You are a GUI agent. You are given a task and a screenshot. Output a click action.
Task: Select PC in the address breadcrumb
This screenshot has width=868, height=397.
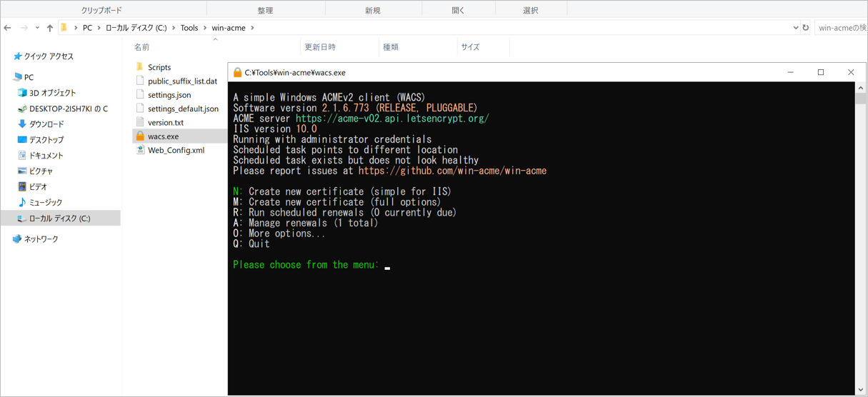[x=87, y=28]
